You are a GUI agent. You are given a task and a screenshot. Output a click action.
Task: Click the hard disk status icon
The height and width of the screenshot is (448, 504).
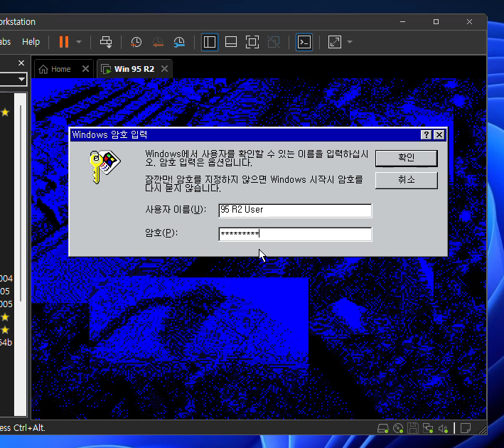pyautogui.click(x=383, y=428)
